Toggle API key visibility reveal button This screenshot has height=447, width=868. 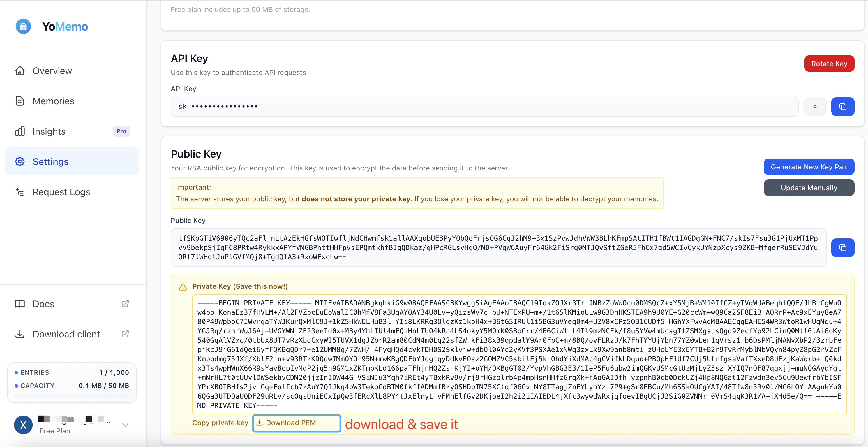[x=814, y=107]
